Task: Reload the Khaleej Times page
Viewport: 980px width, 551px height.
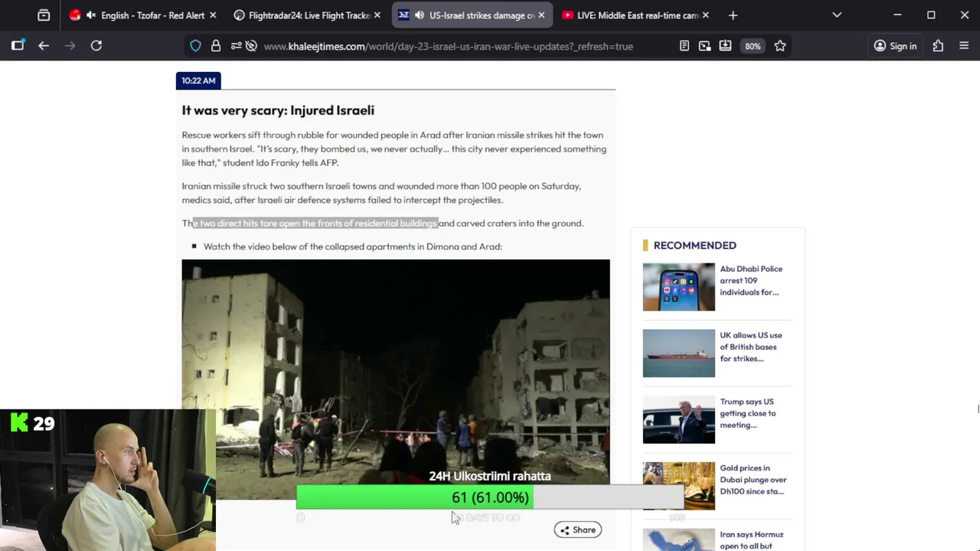Action: coord(96,46)
